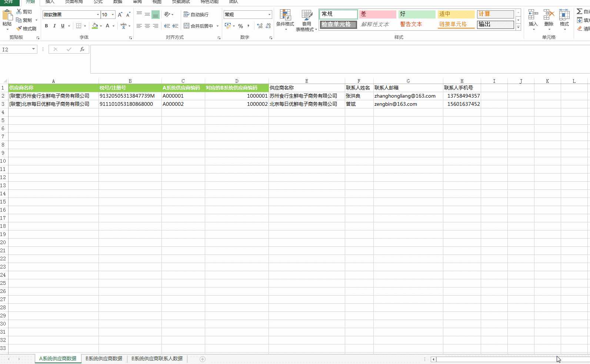Viewport: 590px width, 364px height.
Task: Toggle center text horizontally
Action: coord(147,26)
